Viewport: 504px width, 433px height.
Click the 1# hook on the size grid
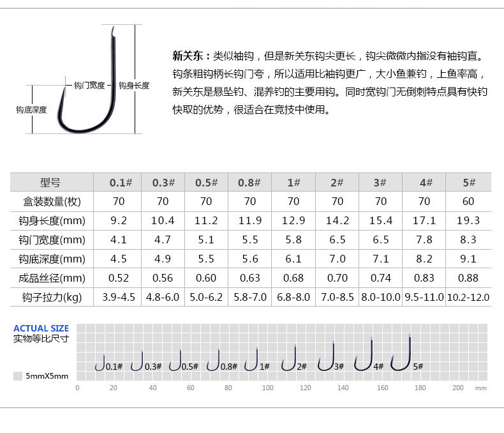(251, 359)
